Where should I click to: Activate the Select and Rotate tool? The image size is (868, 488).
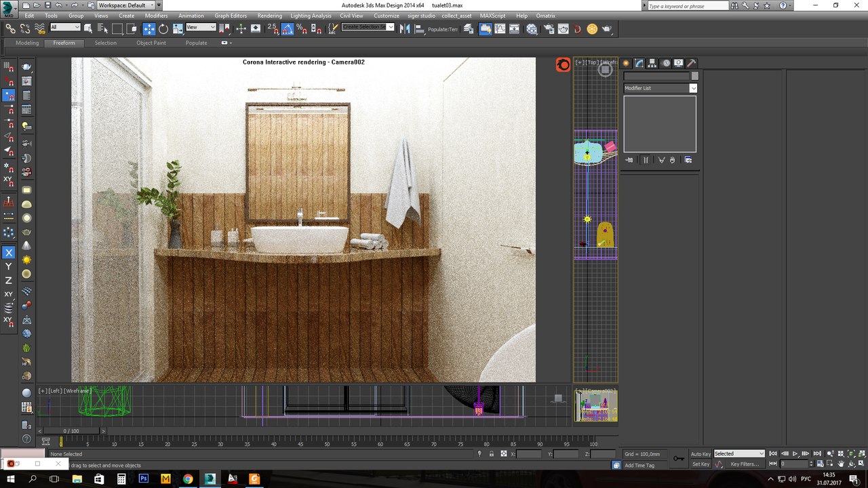(163, 28)
